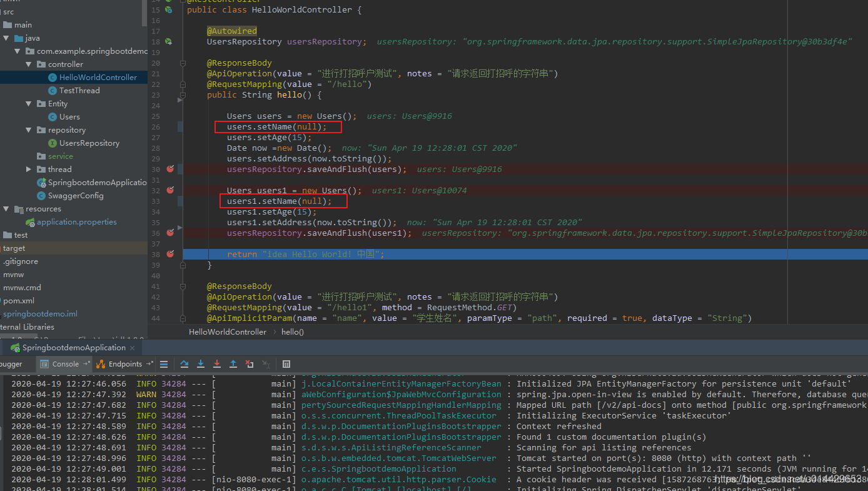This screenshot has width=868, height=491.
Task: Click the Show Execution Point icon
Action: tap(164, 363)
